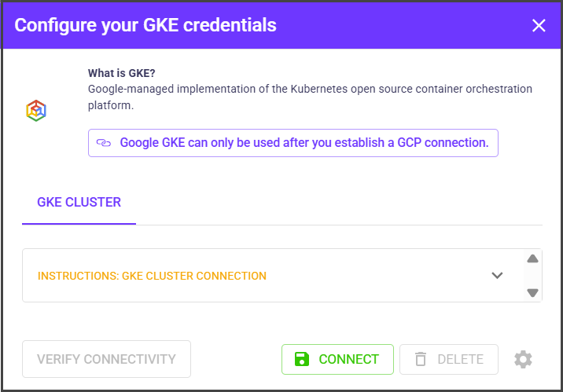The image size is (563, 392).
Task: Click the 'What is GKE?' heading
Action: pos(121,74)
